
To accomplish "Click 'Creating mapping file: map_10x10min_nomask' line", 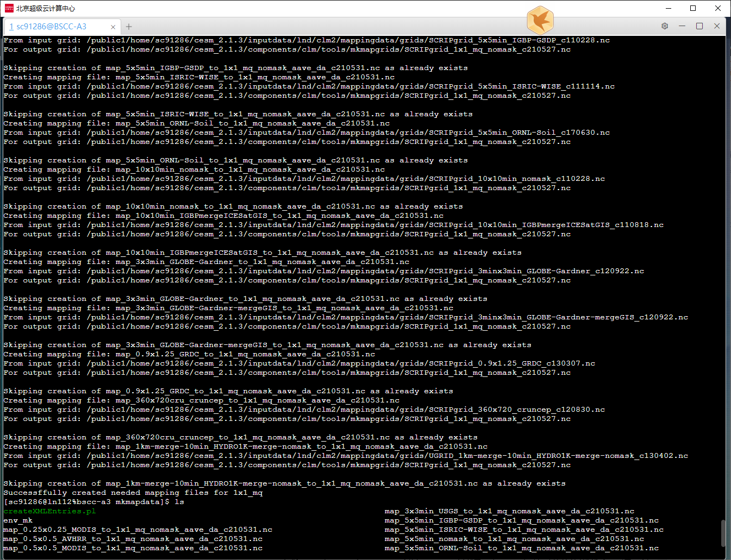I will [x=194, y=169].
